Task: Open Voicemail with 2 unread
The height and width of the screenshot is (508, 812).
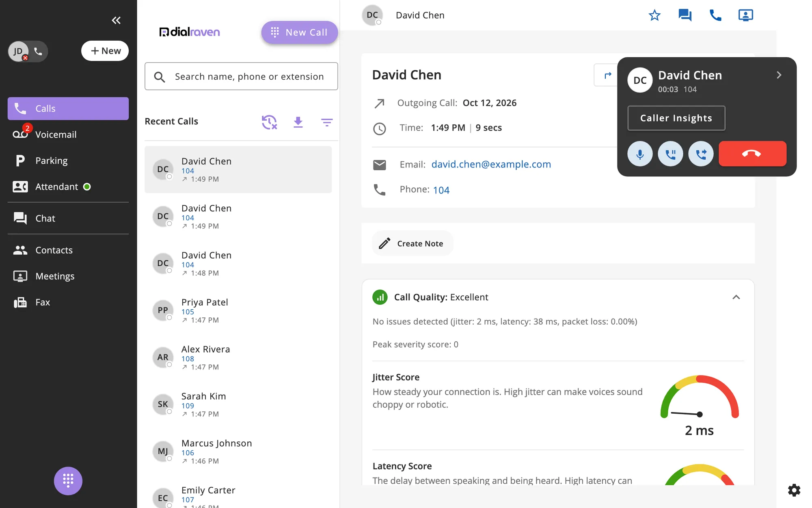Action: click(68, 135)
